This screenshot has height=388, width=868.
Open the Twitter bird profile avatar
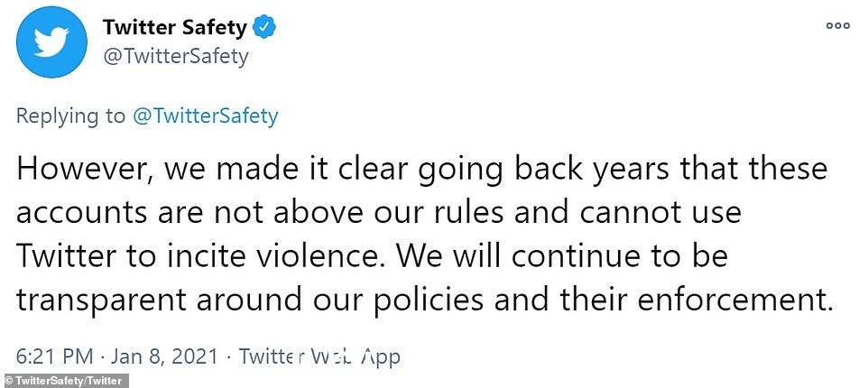(x=51, y=42)
